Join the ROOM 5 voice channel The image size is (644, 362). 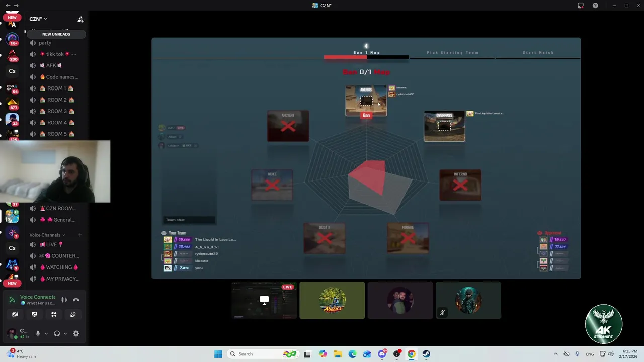pyautogui.click(x=56, y=134)
